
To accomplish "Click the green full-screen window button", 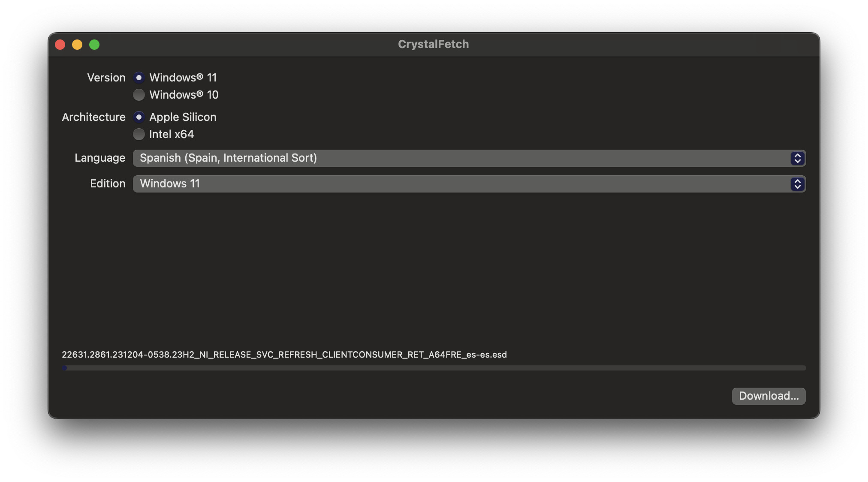I will tap(94, 45).
